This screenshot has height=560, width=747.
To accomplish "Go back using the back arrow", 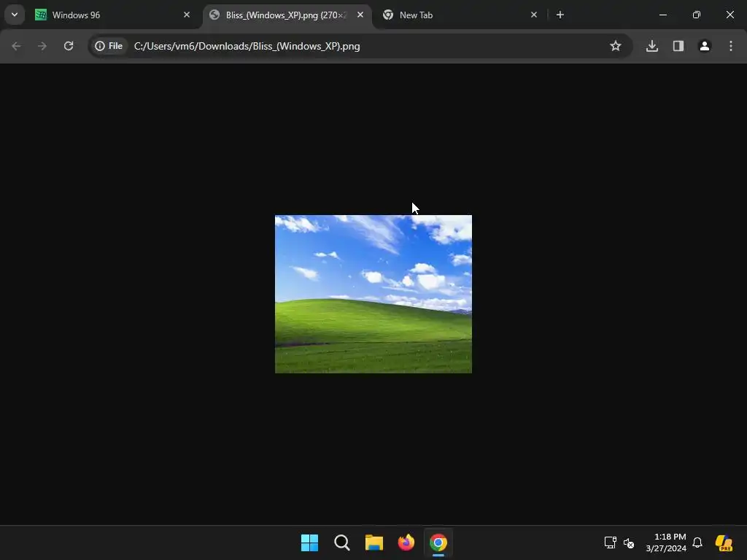I will (x=16, y=46).
